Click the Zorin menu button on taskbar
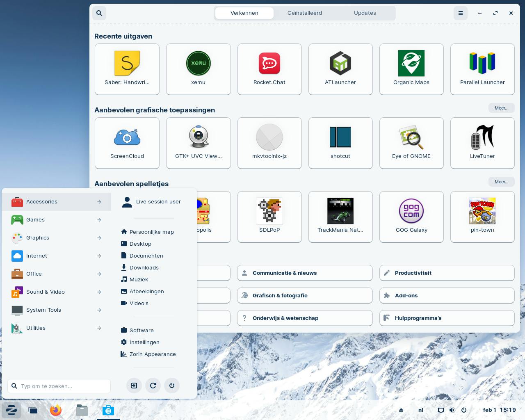Image resolution: width=525 pixels, height=420 pixels. 11,410
